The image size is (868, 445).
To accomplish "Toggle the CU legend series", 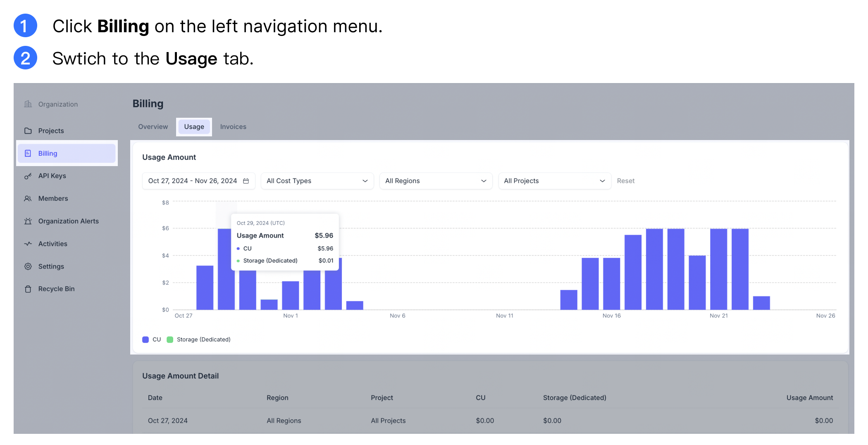I will 152,340.
